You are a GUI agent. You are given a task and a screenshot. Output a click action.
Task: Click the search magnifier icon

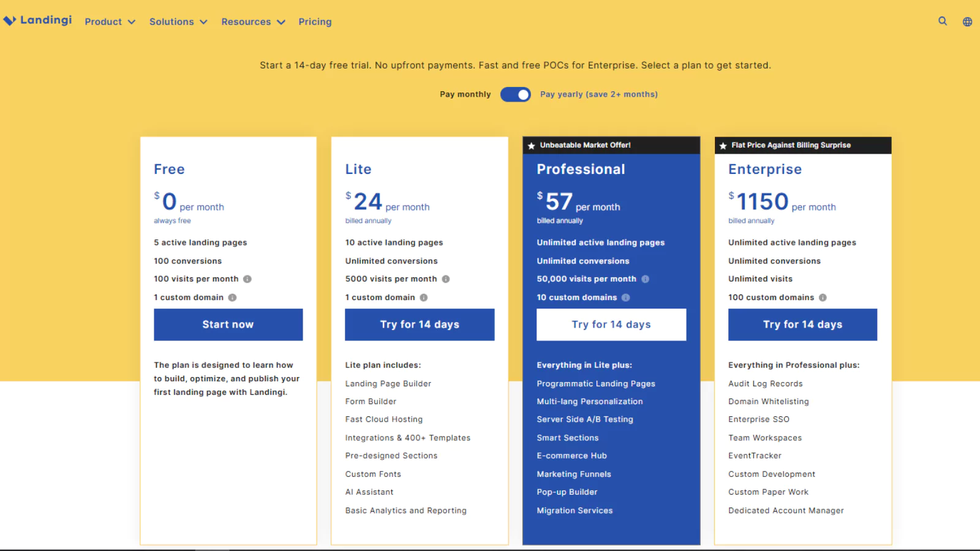(x=943, y=21)
